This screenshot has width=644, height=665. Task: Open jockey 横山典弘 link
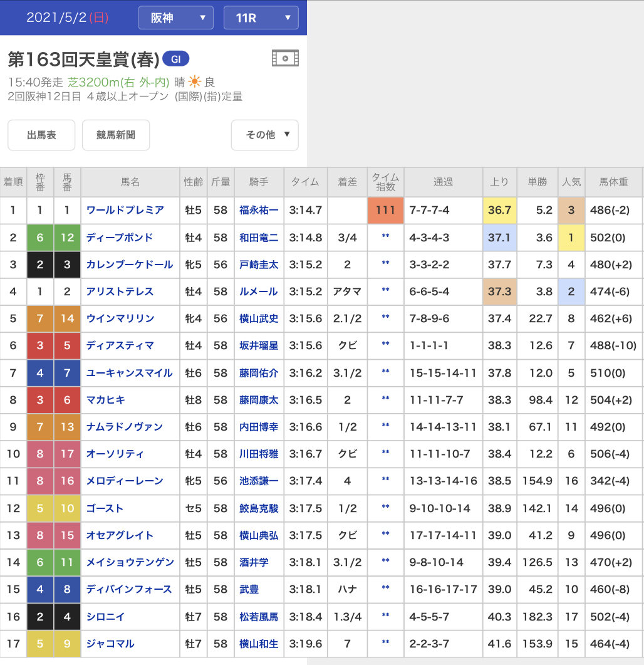(259, 535)
